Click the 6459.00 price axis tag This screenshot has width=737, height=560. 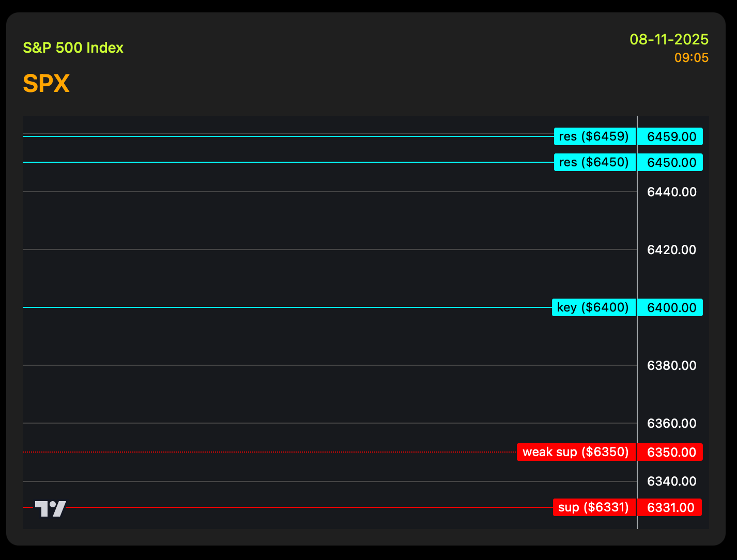670,136
